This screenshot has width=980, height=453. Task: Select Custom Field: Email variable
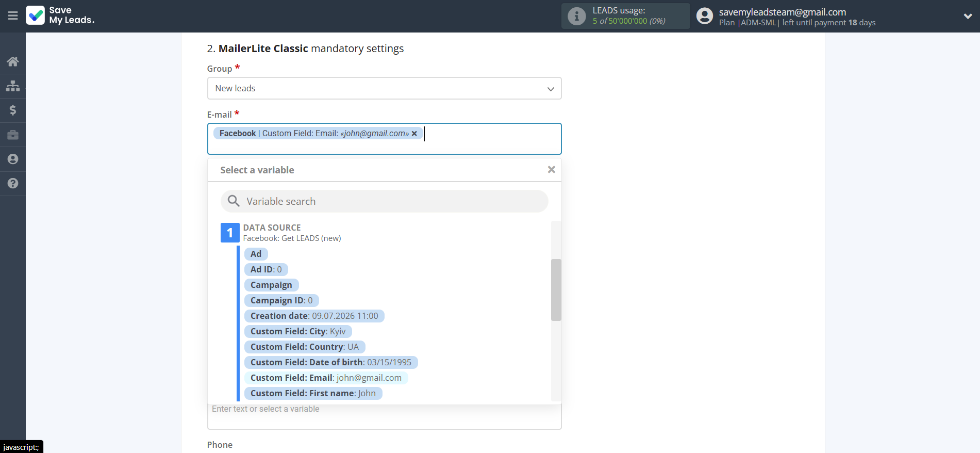[x=326, y=378]
